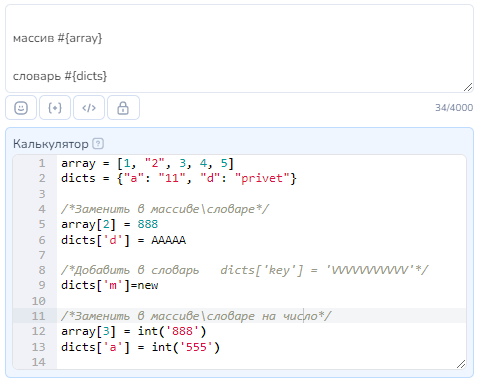Click the dicts['m']=new code line
Viewport: 482px width, 380px height.
click(110, 285)
